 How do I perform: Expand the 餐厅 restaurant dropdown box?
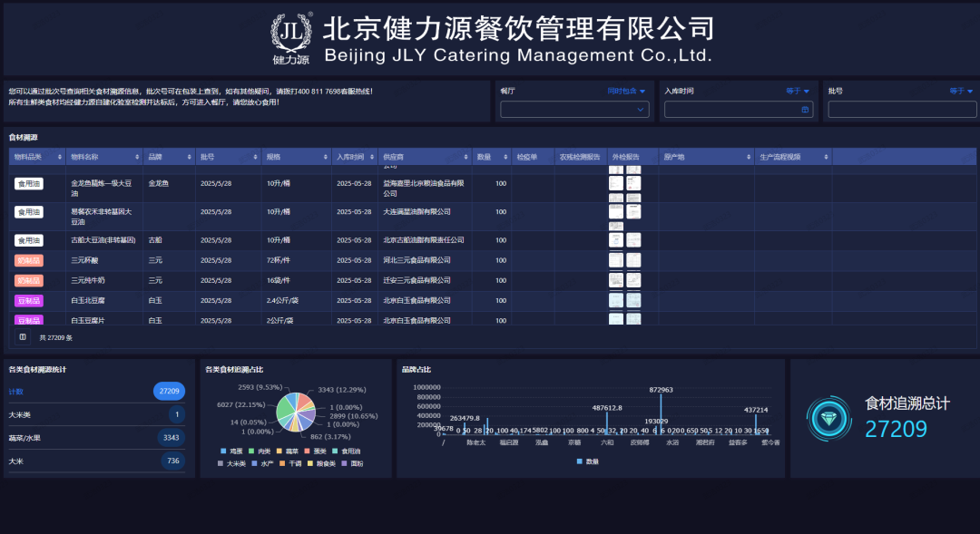click(x=575, y=110)
